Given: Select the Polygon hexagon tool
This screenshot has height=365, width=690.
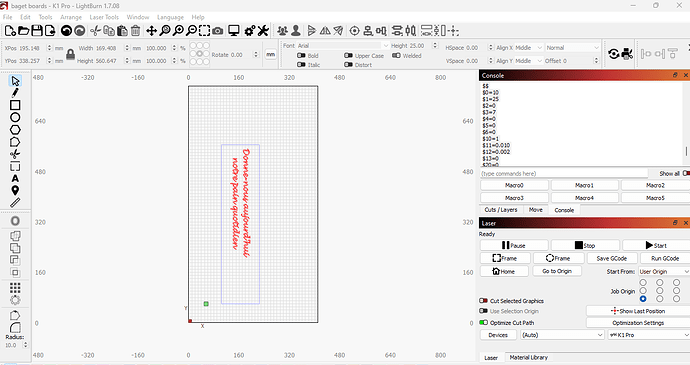Looking at the screenshot, I should (x=15, y=129).
